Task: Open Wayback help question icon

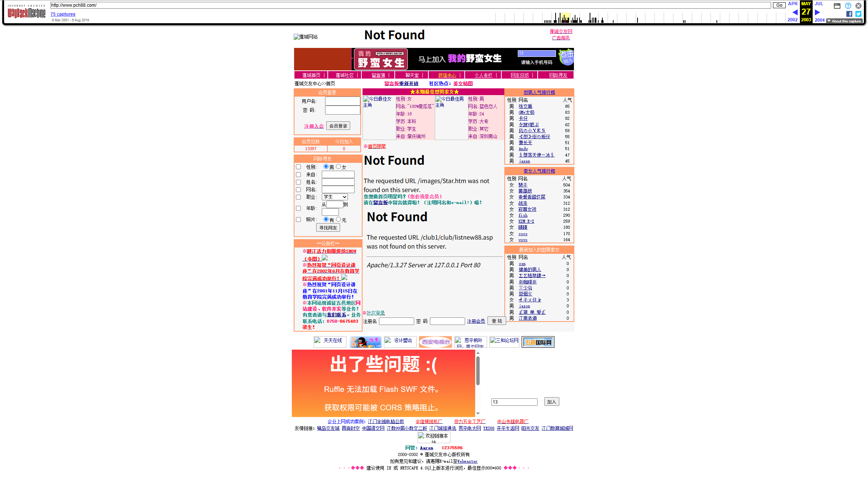Action: click(x=848, y=6)
